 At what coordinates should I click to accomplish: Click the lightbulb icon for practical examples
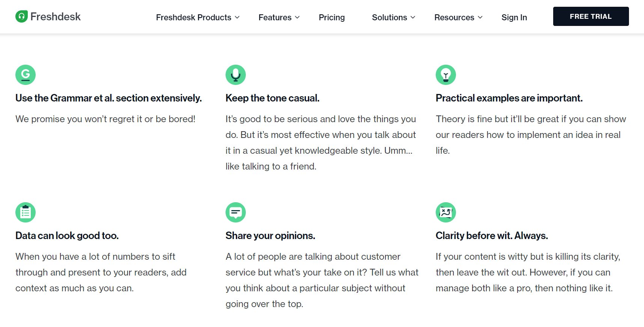(445, 74)
